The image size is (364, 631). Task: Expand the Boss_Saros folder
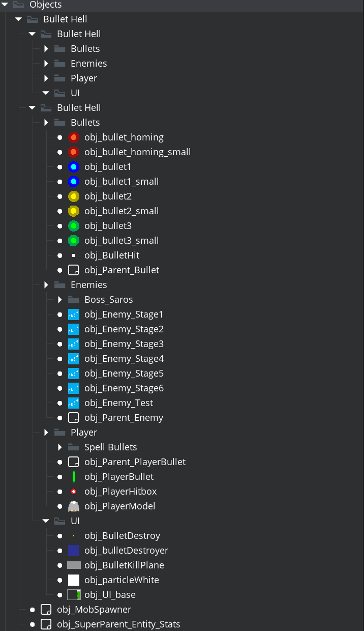pos(60,300)
